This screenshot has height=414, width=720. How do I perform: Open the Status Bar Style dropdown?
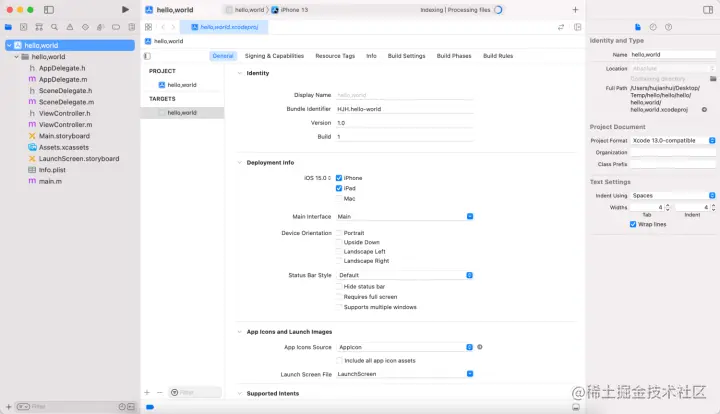405,275
